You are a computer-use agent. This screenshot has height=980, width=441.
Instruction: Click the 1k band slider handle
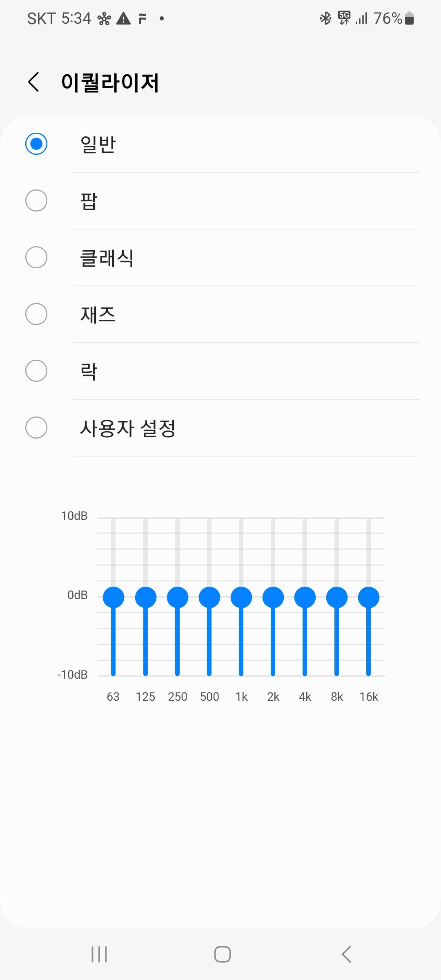(241, 597)
